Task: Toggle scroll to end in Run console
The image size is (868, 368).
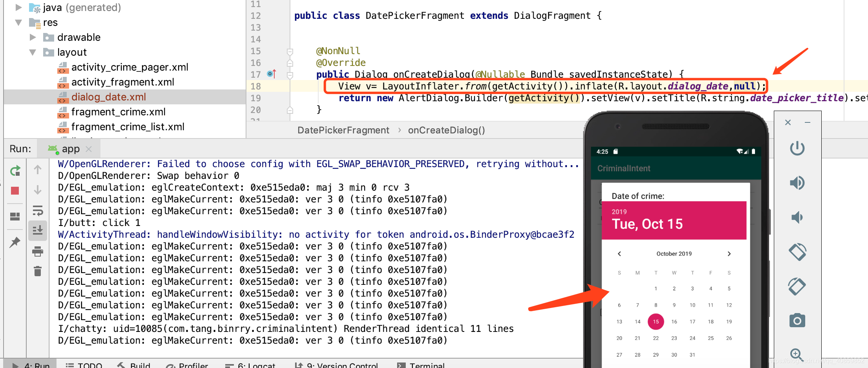Action: (x=38, y=230)
